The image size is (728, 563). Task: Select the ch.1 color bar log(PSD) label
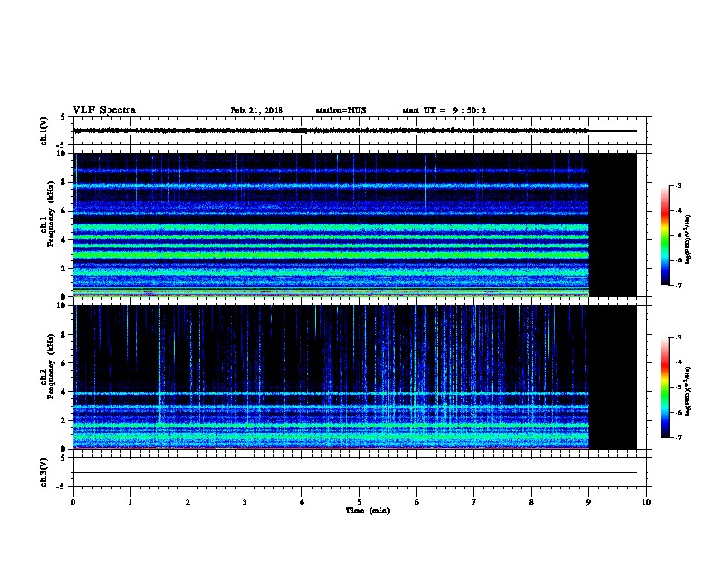[x=688, y=239]
